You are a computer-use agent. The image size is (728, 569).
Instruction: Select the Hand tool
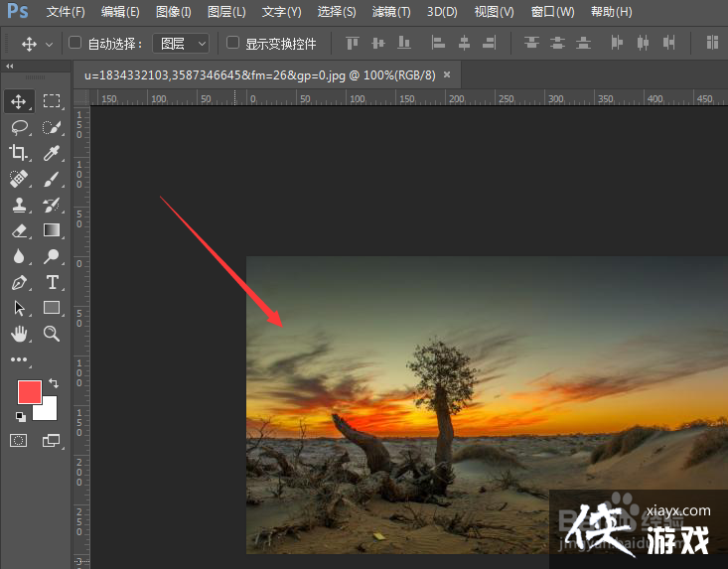tap(19, 334)
